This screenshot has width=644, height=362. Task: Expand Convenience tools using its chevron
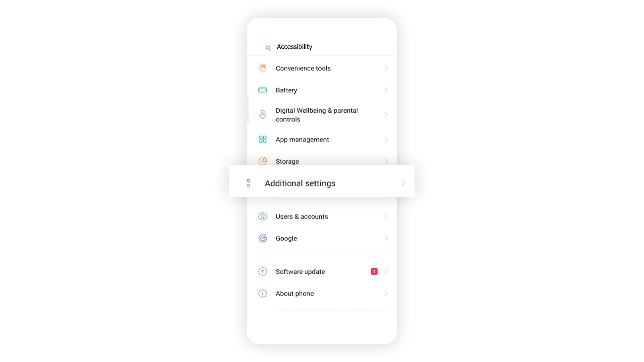pyautogui.click(x=386, y=68)
